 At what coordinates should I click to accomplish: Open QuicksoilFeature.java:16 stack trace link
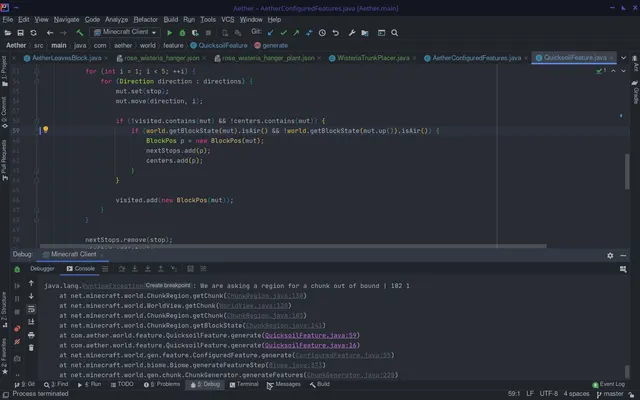point(311,345)
